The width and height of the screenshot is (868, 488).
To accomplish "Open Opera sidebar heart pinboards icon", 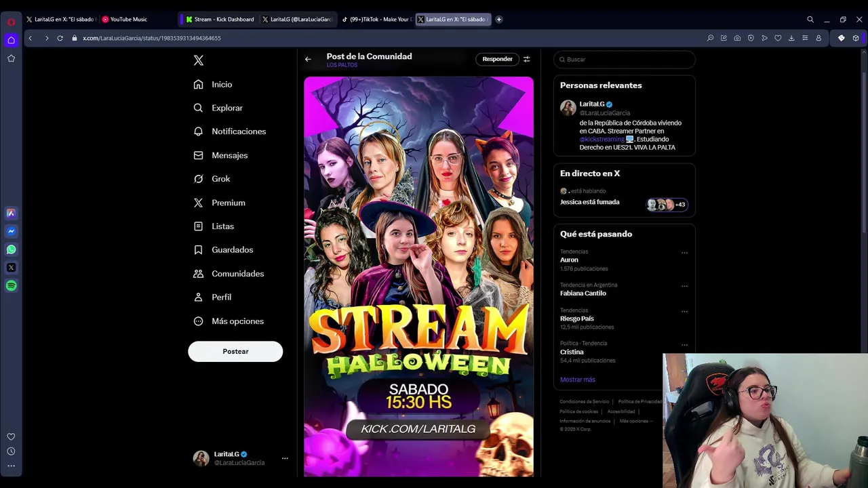I will coord(11,436).
